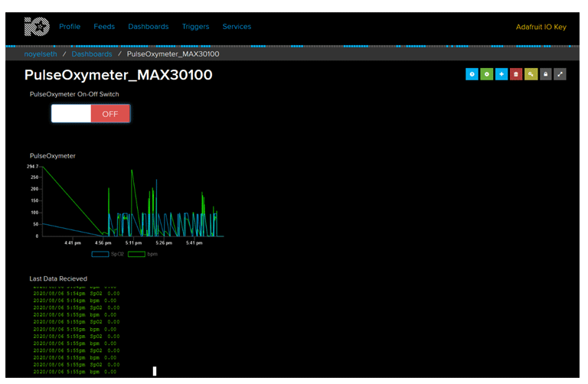Click the gray padlock privacy icon
Image resolution: width=588 pixels, height=384 pixels.
[x=545, y=74]
